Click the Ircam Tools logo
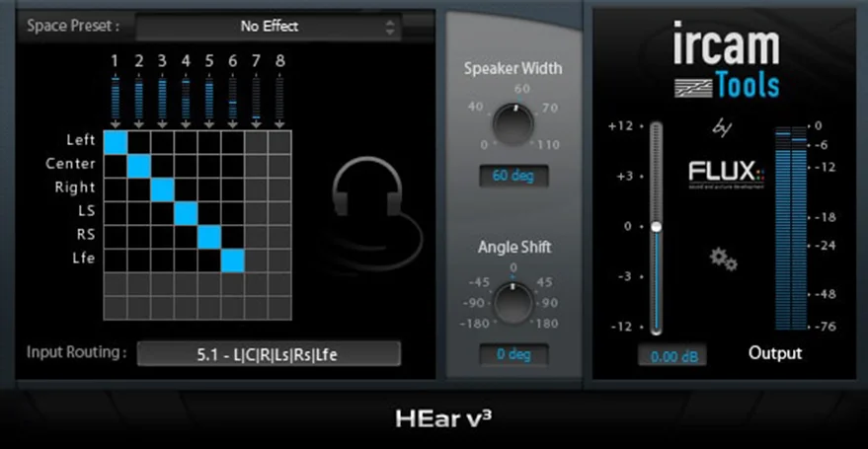This screenshot has height=449, width=868. point(726,60)
